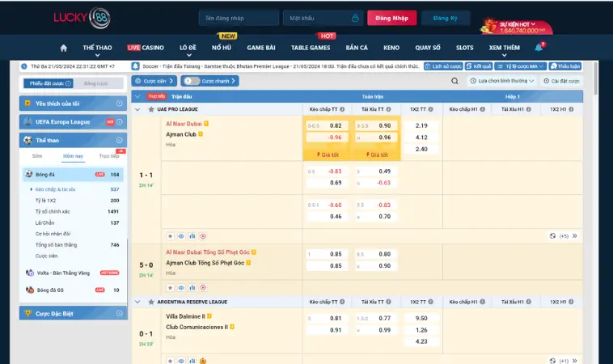Open more markets (+1) for Villa Dalmine II match
The image size is (613, 364).
tap(564, 361)
